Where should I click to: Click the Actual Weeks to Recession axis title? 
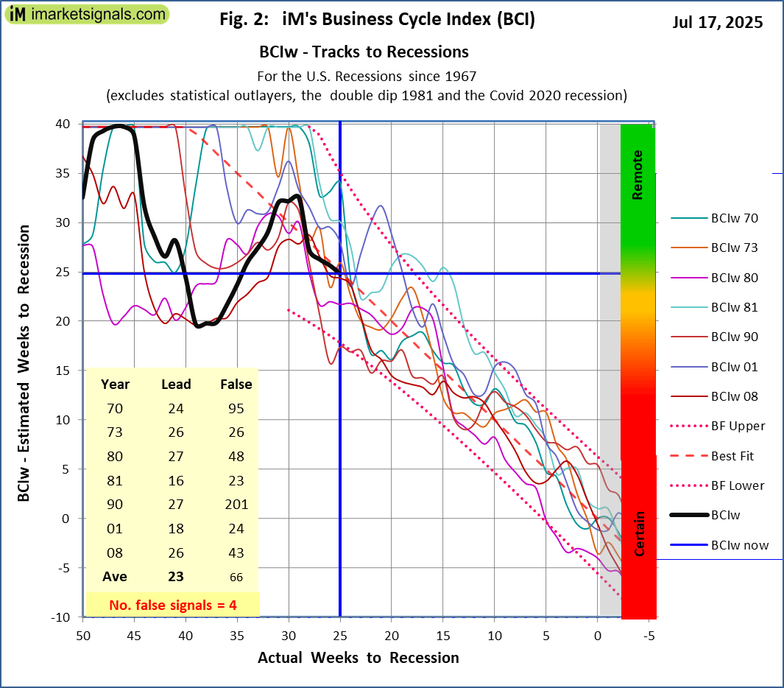pyautogui.click(x=358, y=658)
